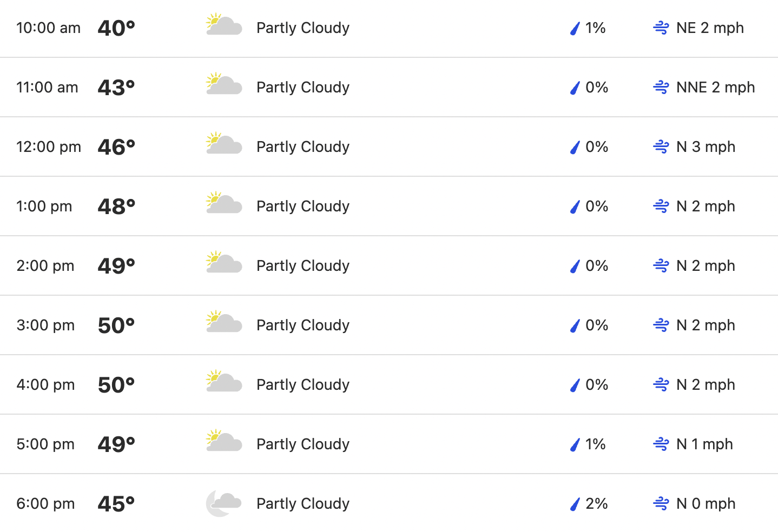Click the raindrop icon beside 2% precipitation

[575, 504]
